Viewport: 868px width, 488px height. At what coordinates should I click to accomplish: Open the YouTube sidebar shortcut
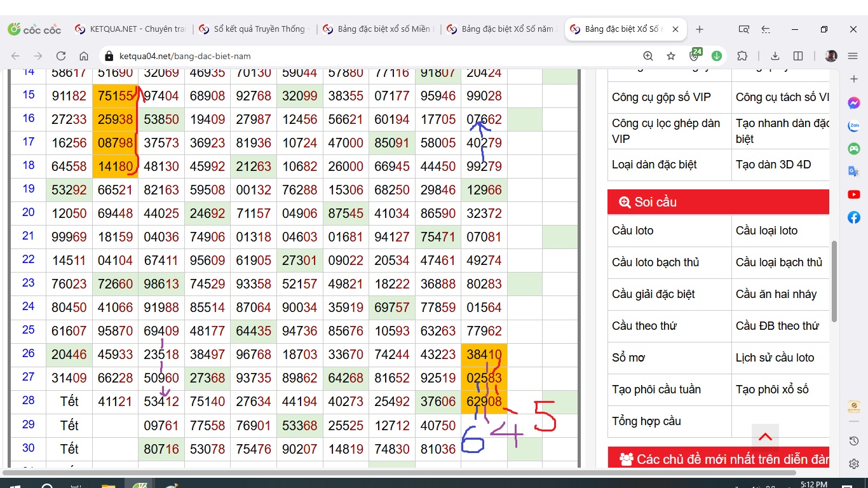click(x=854, y=194)
